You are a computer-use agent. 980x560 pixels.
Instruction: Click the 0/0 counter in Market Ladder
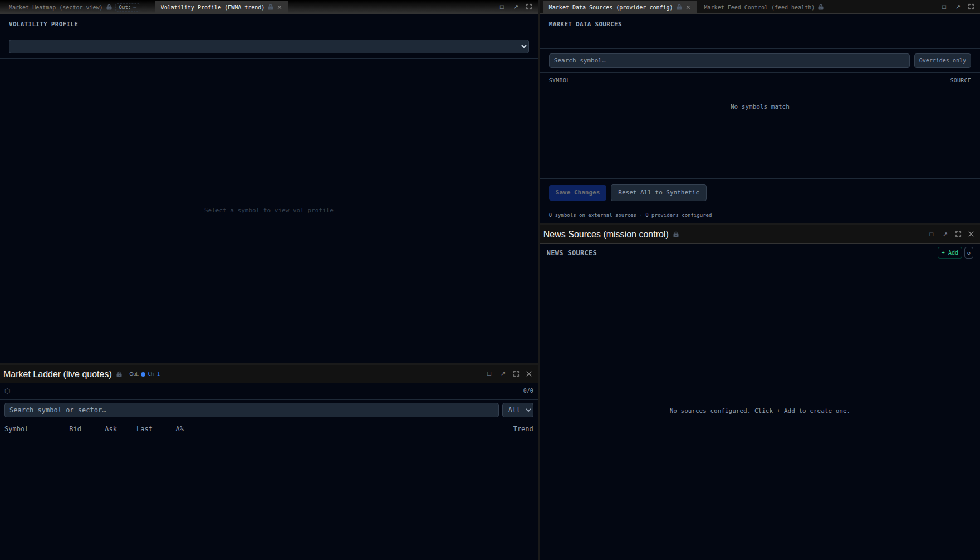[528, 391]
